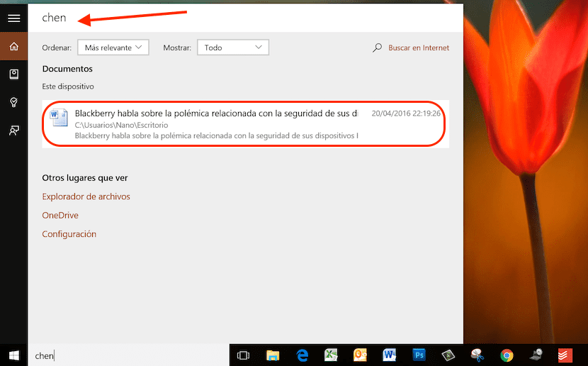
Task: Open the Ordenar dropdown showing Más relevante
Action: click(x=113, y=48)
